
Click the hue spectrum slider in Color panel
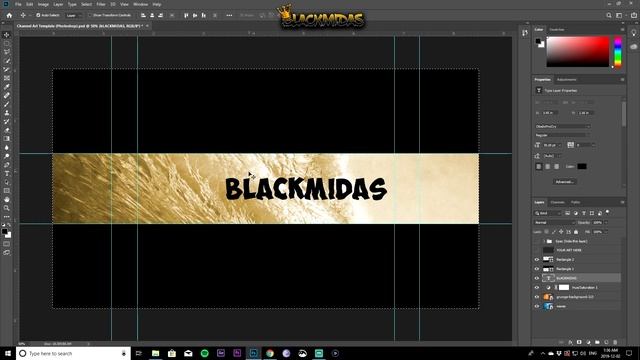pyautogui.click(x=618, y=52)
